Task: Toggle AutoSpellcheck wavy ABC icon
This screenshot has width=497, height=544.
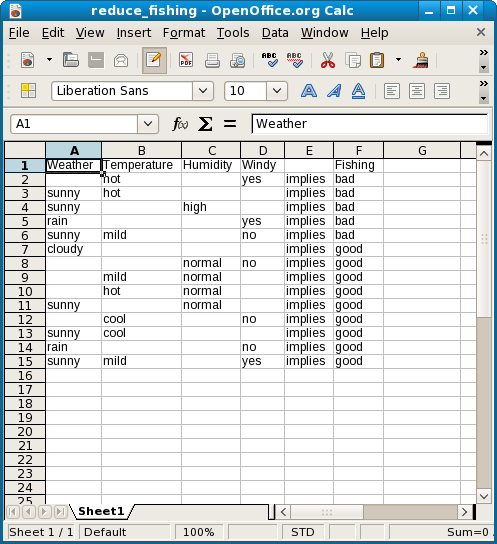Action: [294, 60]
